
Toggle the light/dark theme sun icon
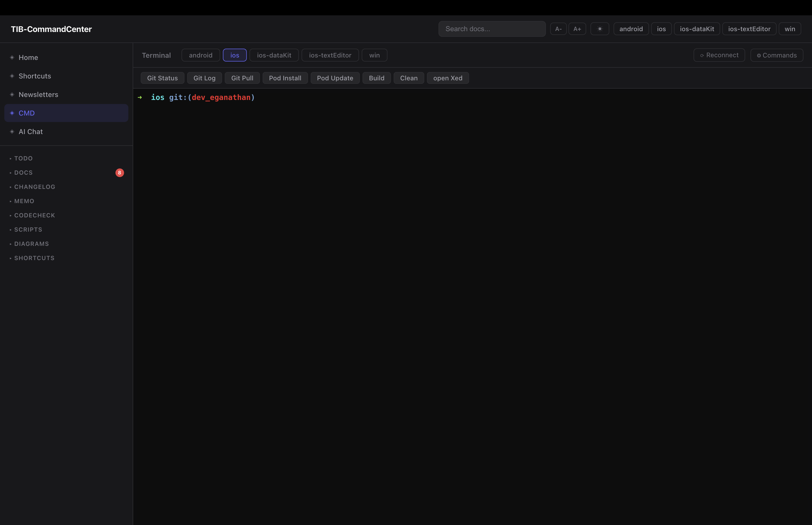click(x=599, y=29)
